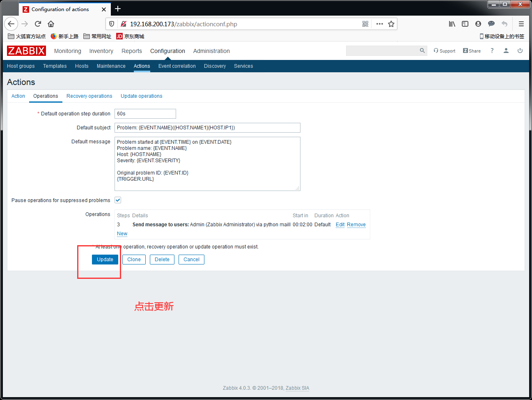This screenshot has height=400, width=532.
Task: Click the insecure connection padlock icon
Action: (x=123, y=24)
